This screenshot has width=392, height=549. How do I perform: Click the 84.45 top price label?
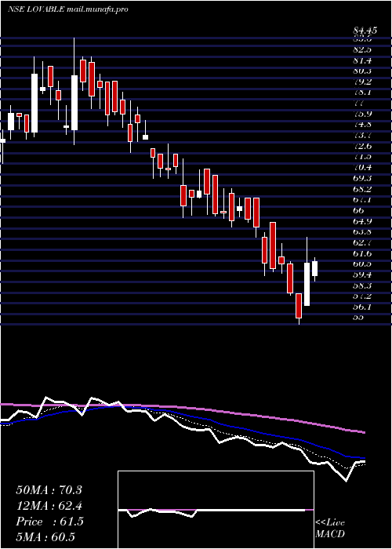pos(365,31)
